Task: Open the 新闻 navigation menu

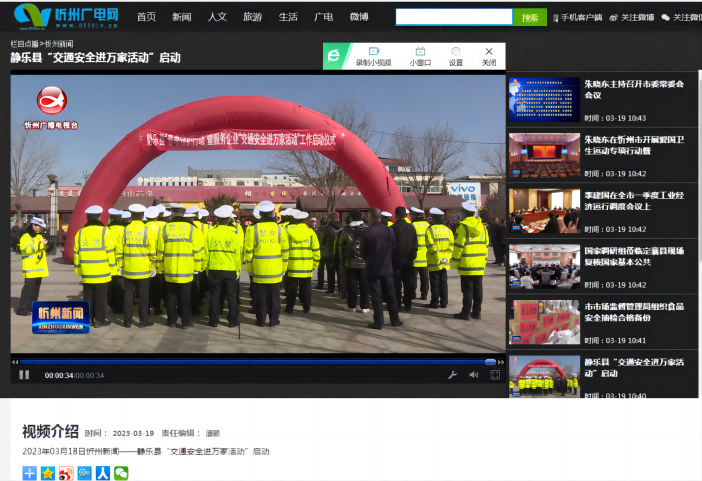Action: point(181,17)
